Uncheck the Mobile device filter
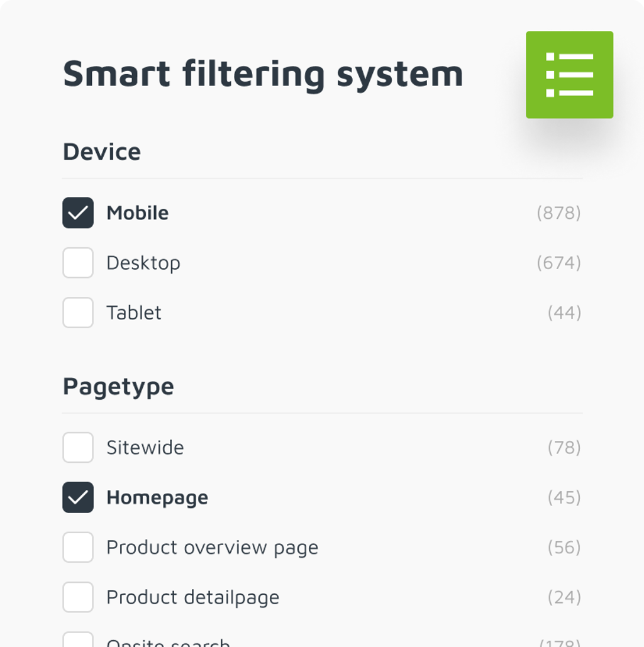Viewport: 644px width, 647px height. 77,213
